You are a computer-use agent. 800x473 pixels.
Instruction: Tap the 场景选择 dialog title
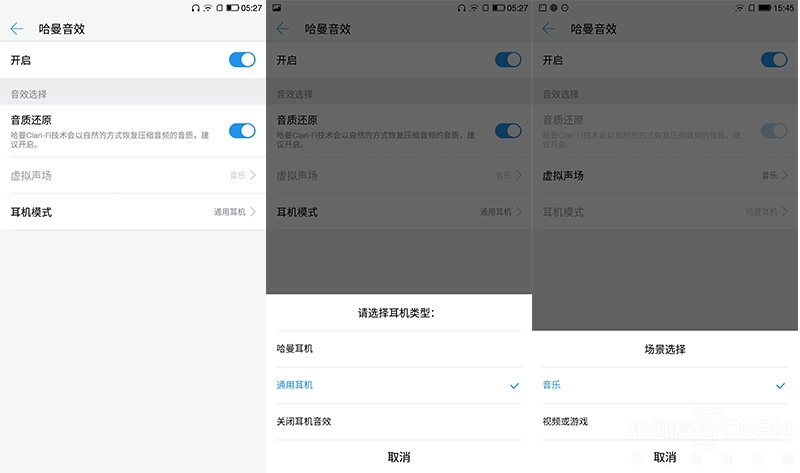pyautogui.click(x=665, y=350)
